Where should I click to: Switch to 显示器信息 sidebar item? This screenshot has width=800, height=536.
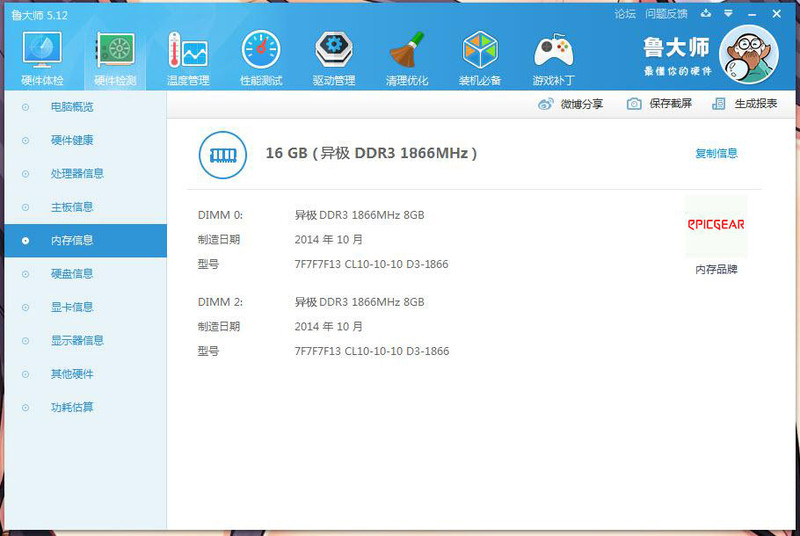(85, 341)
